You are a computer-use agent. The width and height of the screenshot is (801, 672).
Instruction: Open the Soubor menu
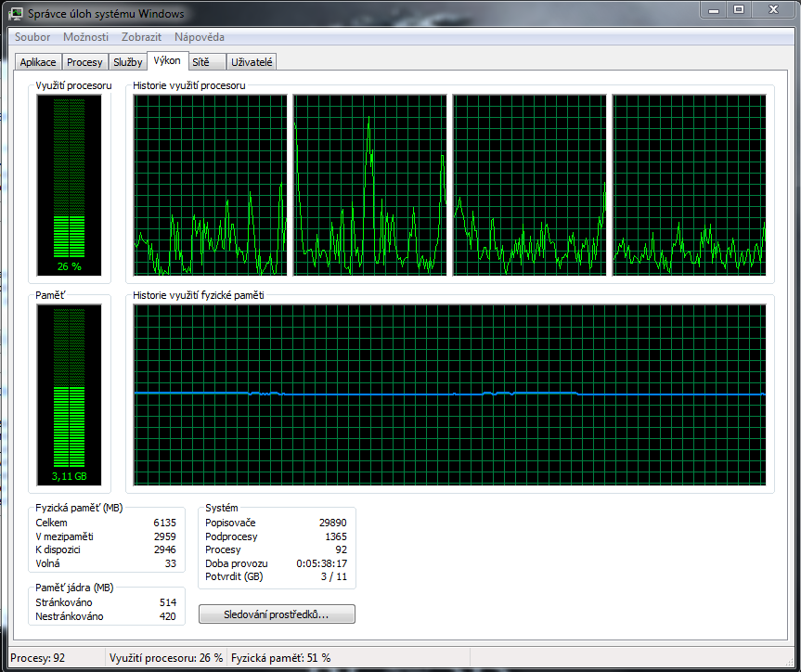[32, 37]
